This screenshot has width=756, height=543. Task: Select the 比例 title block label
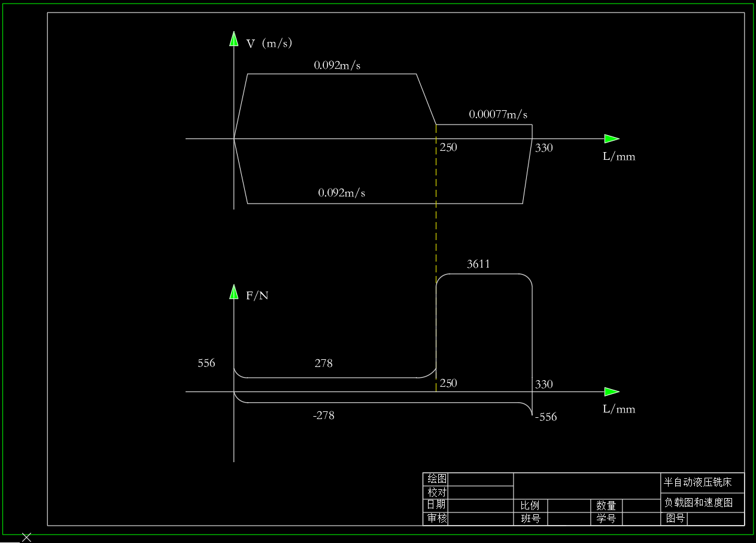(x=530, y=505)
